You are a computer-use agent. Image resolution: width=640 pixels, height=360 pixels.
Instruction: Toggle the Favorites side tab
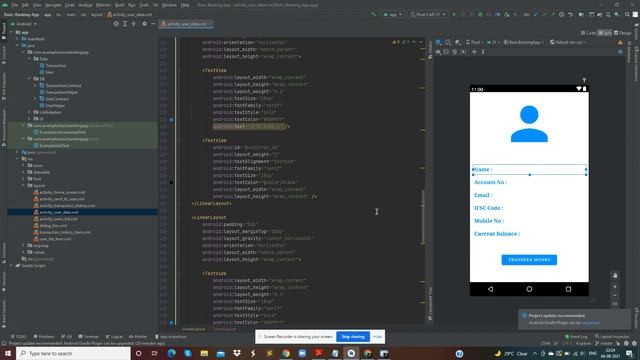4,282
